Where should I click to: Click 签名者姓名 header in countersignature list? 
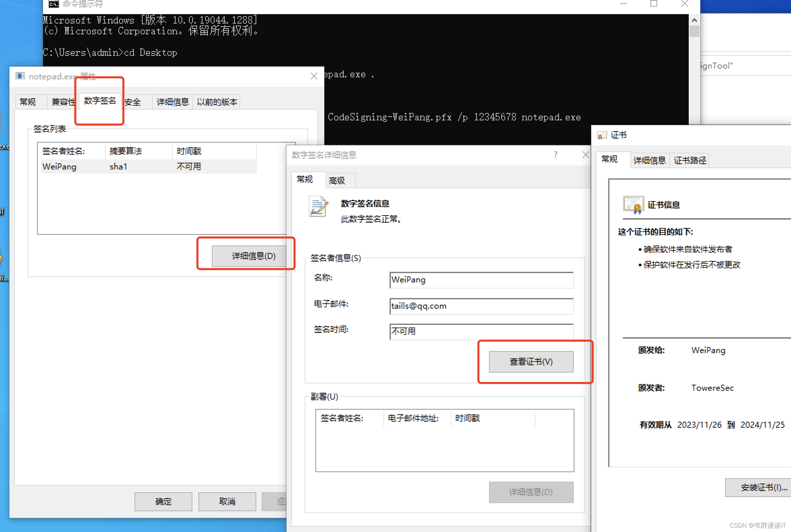tap(350, 418)
